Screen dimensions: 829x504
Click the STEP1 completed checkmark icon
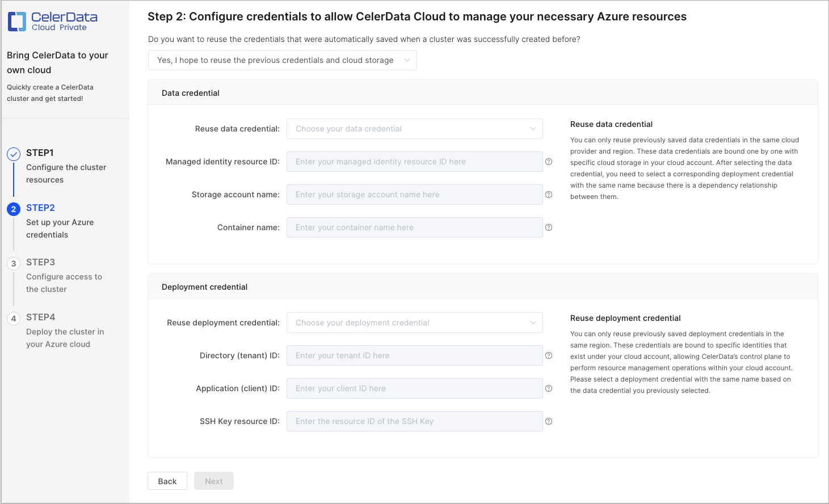click(13, 153)
